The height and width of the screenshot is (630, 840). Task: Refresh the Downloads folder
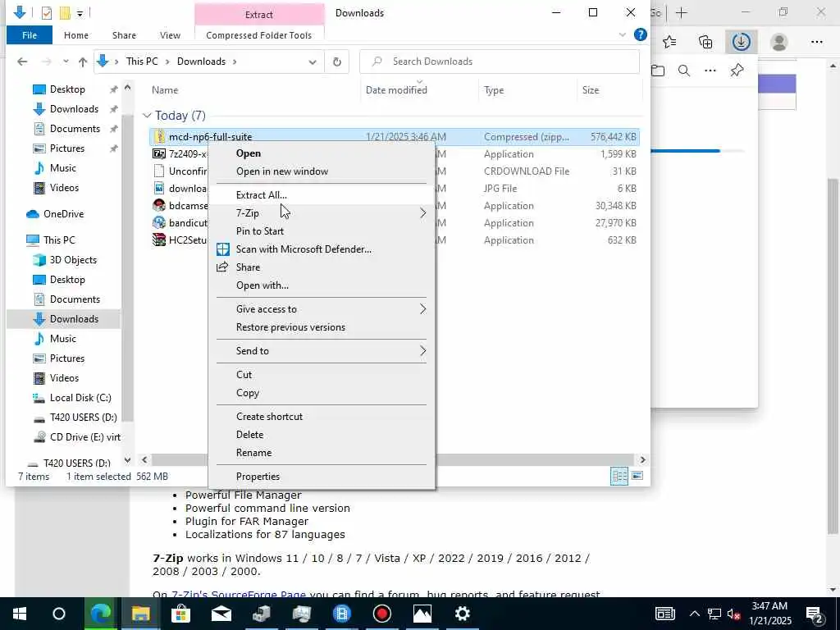click(337, 62)
